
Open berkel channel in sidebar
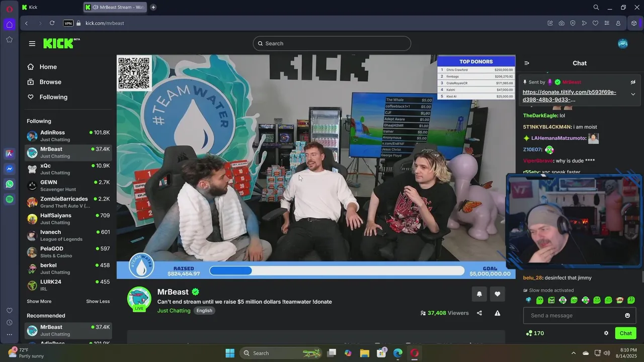(x=68, y=268)
